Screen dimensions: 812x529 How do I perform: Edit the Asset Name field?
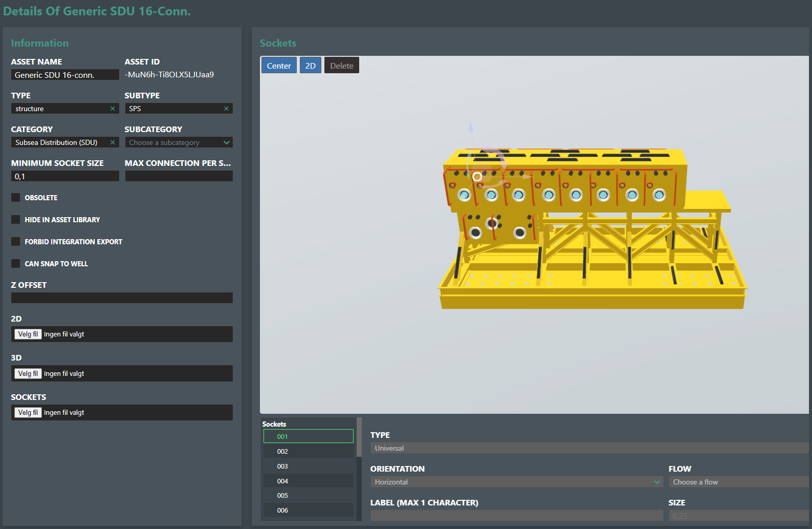(x=65, y=75)
